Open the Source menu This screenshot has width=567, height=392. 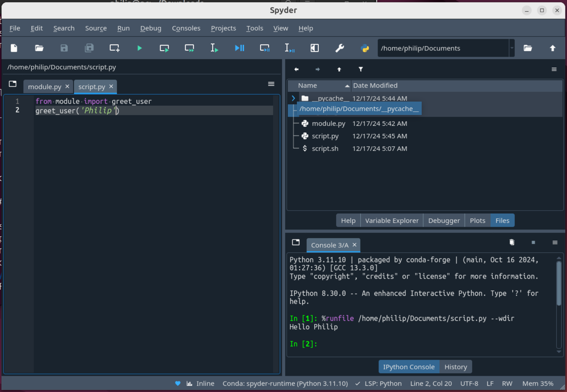[x=96, y=28]
